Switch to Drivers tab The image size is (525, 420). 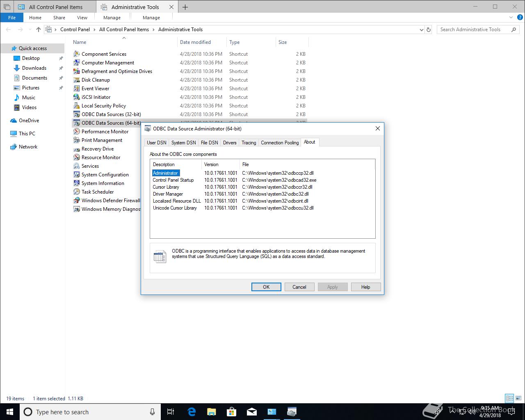click(230, 143)
